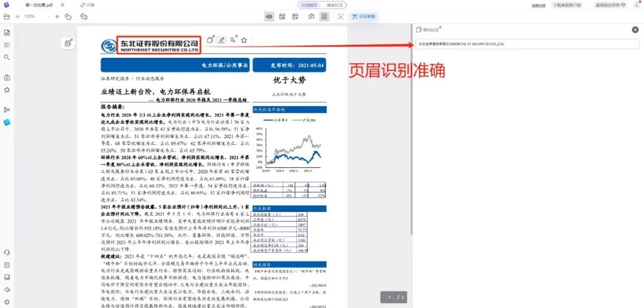644x308 pixels.
Task: Click the knowledge graph icon in sidebar
Action: (x=7, y=110)
